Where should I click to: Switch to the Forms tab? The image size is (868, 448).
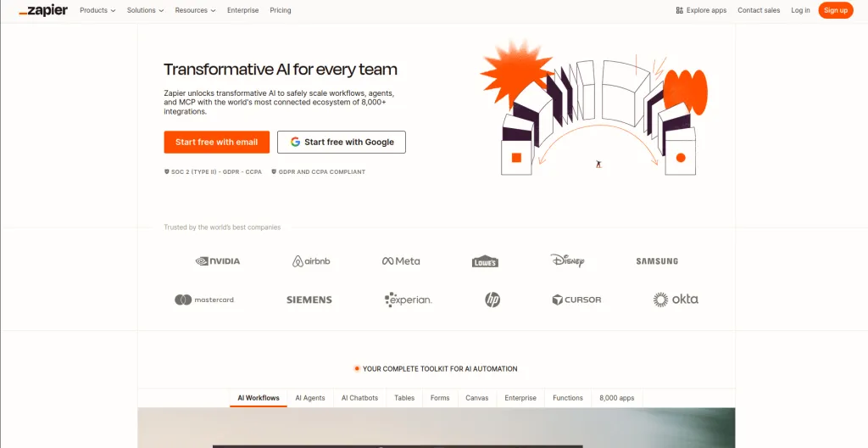coord(440,398)
